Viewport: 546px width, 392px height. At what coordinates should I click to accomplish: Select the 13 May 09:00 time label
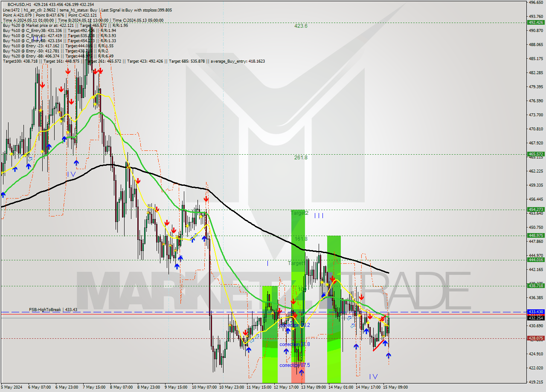point(313,387)
